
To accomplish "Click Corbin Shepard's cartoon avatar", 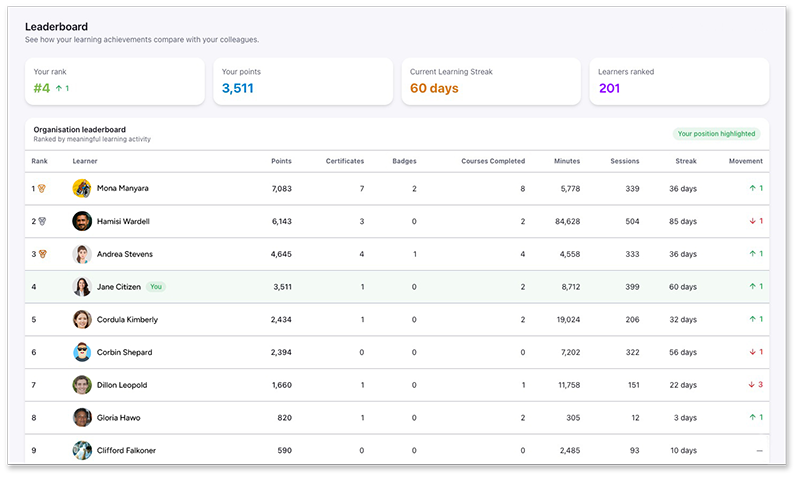I will [82, 352].
